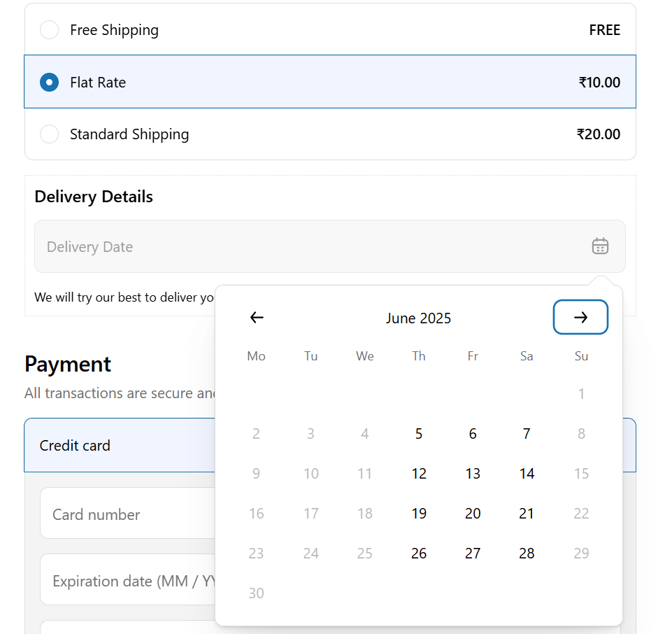Image resolution: width=672 pixels, height=634 pixels.
Task: Pick June 12 as delivery date
Action: pos(419,474)
